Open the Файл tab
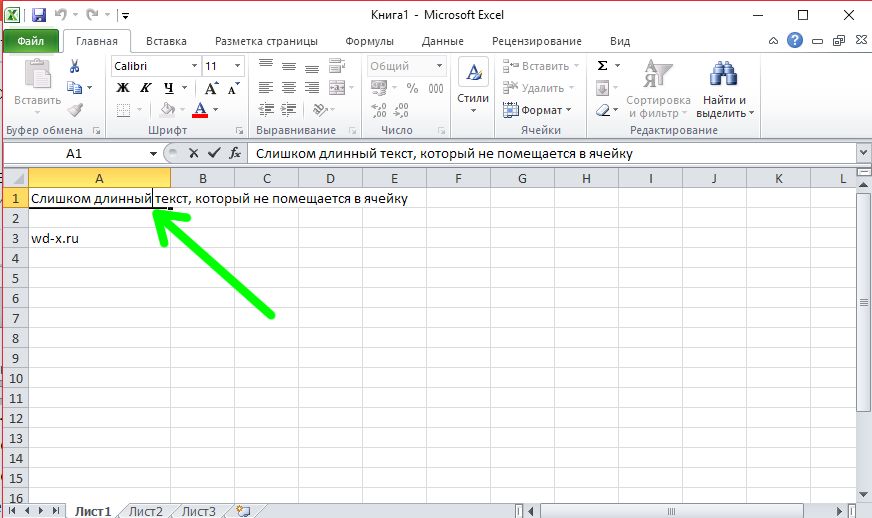This screenshot has width=872, height=518. coord(31,41)
